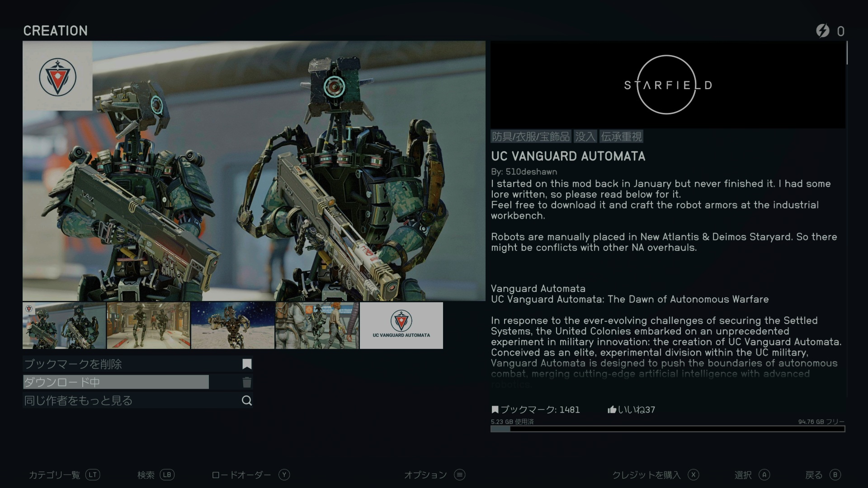
Task: Select UC VANGUARD AUTOMATA logo thumbnail
Action: point(401,325)
